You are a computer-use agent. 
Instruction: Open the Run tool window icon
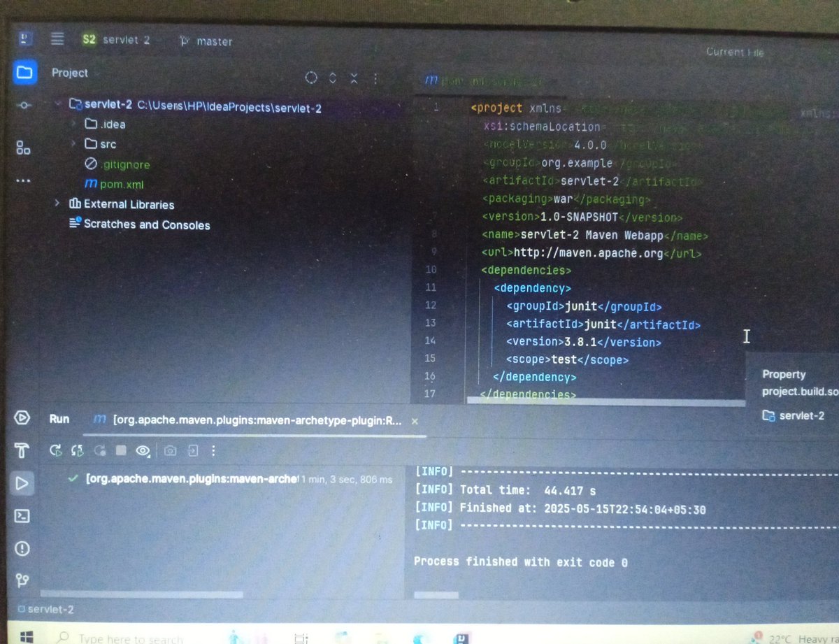[x=22, y=483]
